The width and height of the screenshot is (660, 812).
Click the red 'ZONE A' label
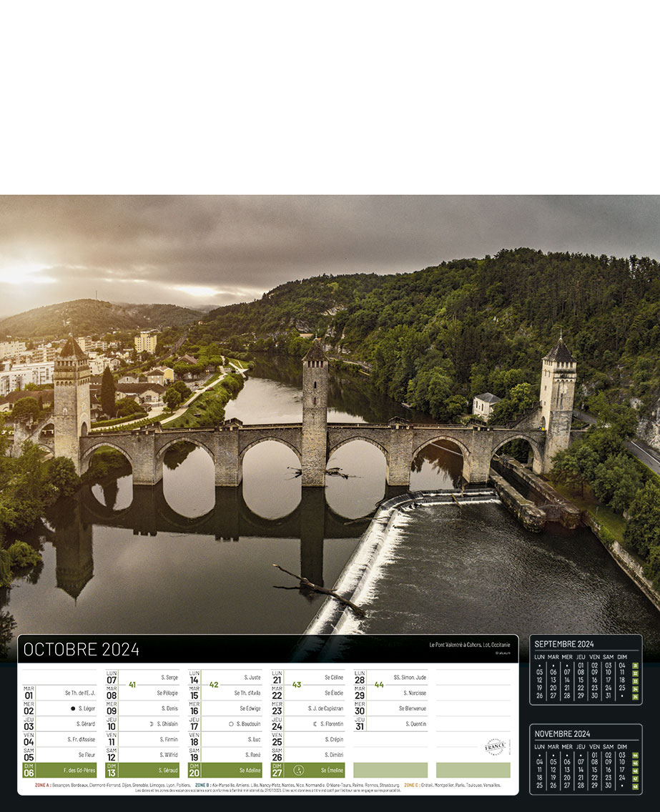click(x=42, y=785)
